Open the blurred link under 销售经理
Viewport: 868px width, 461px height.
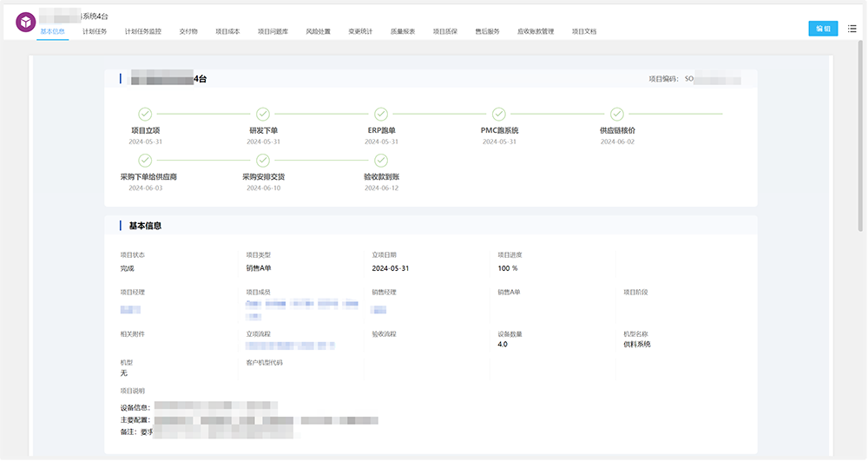(x=378, y=310)
